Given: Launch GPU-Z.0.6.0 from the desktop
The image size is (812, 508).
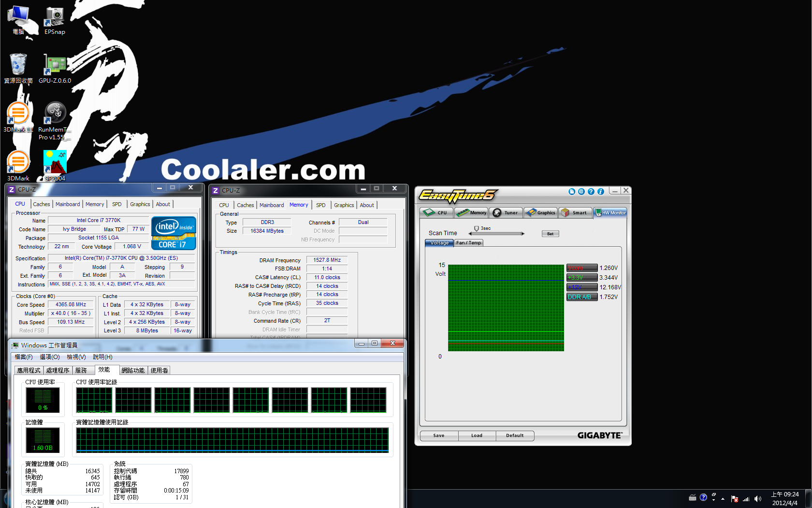Looking at the screenshot, I should pyautogui.click(x=55, y=68).
